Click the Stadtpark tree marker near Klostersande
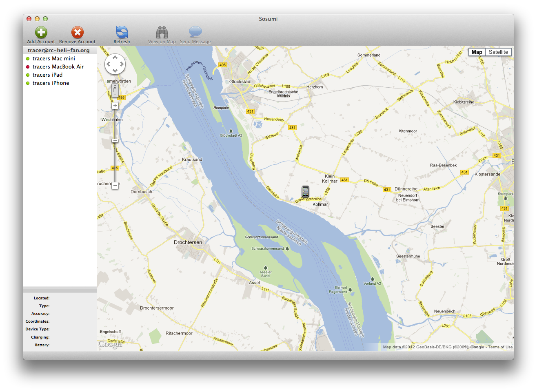This screenshot has height=392, width=537. [505, 199]
